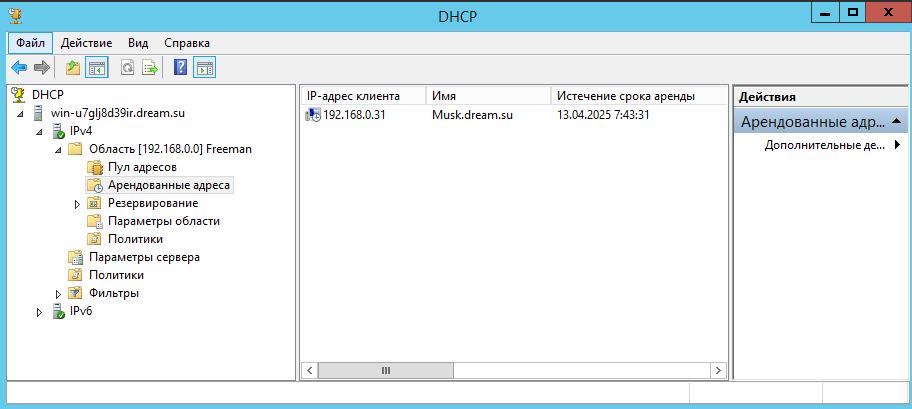Toggle the Show/Hide action pane icon
Viewport: 912px width, 409px height.
tap(204, 68)
